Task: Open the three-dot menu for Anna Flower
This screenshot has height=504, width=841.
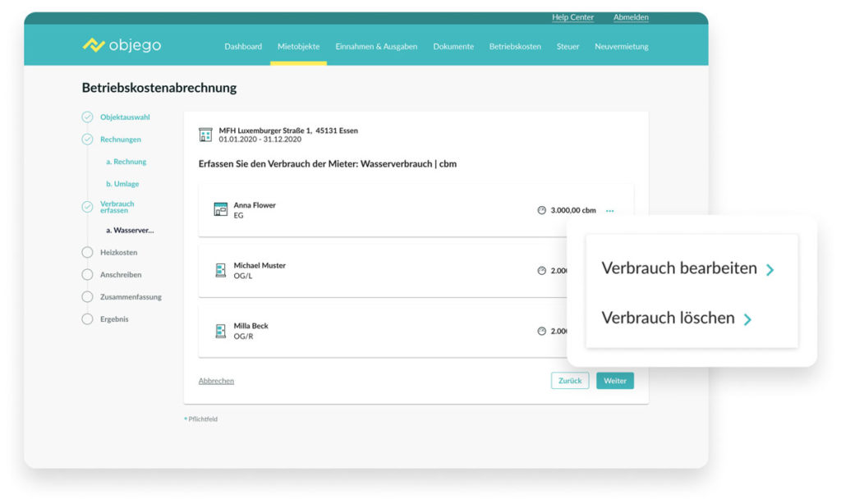Action: pyautogui.click(x=609, y=211)
